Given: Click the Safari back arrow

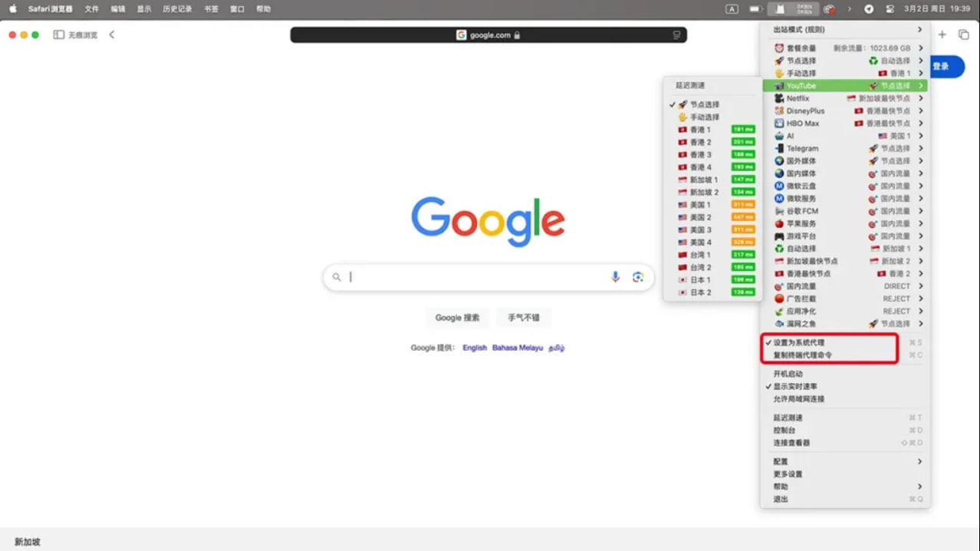Looking at the screenshot, I should [x=112, y=35].
